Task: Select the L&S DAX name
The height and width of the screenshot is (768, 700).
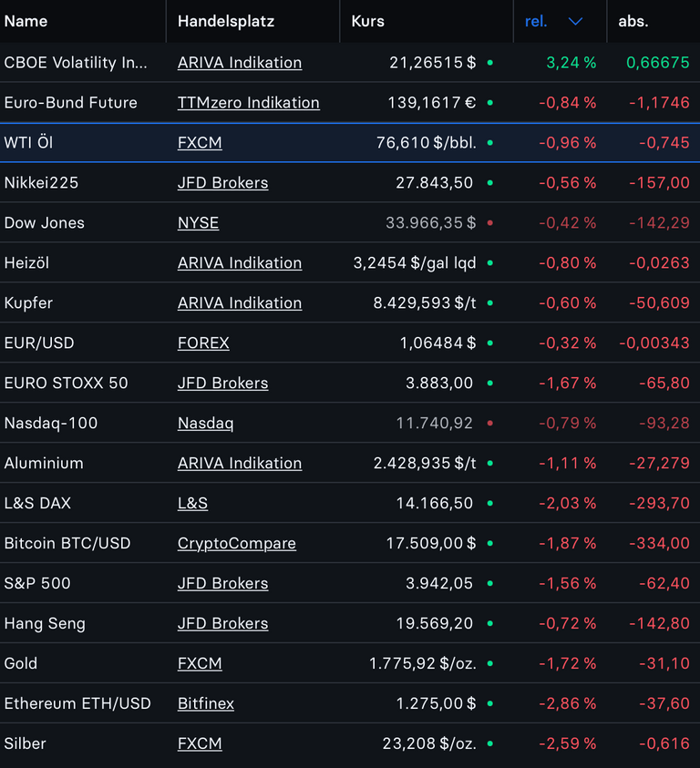Action: pos(37,503)
